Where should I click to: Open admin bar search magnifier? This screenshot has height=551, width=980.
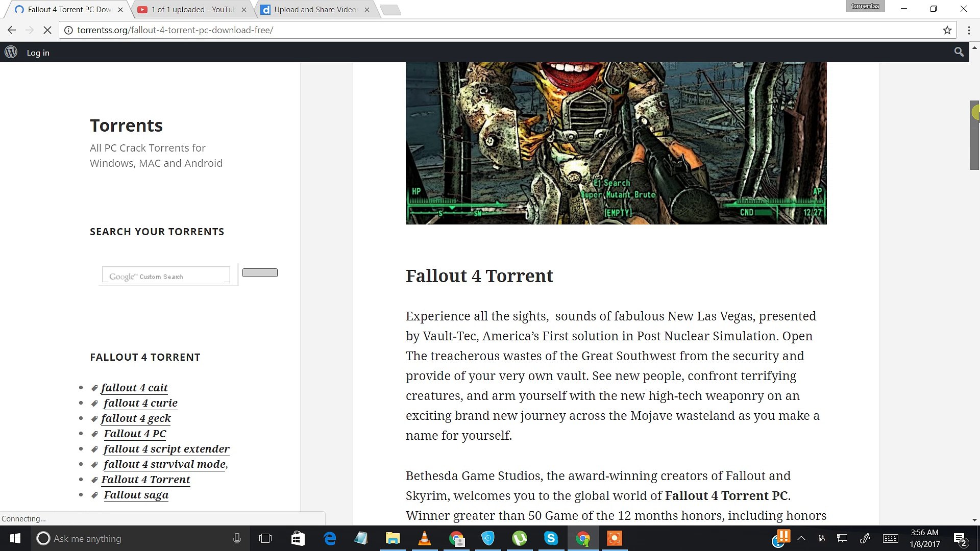point(959,52)
